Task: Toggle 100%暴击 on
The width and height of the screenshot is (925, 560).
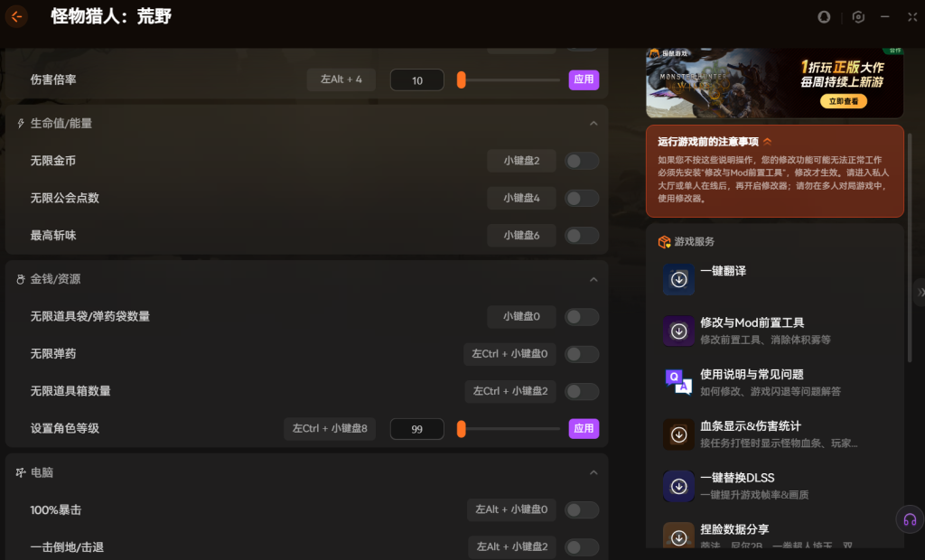Action: pyautogui.click(x=582, y=510)
